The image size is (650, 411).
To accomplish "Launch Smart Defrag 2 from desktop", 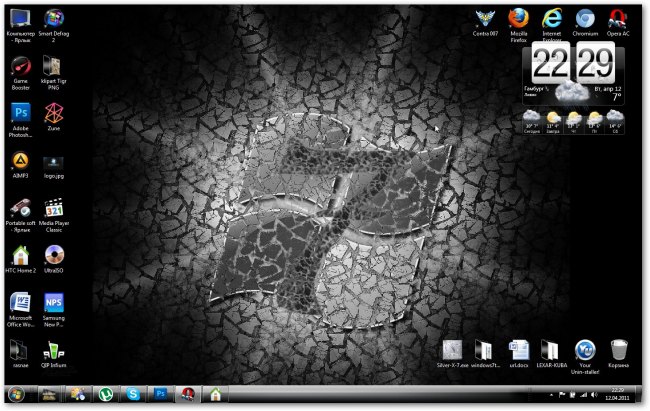I will (54, 19).
